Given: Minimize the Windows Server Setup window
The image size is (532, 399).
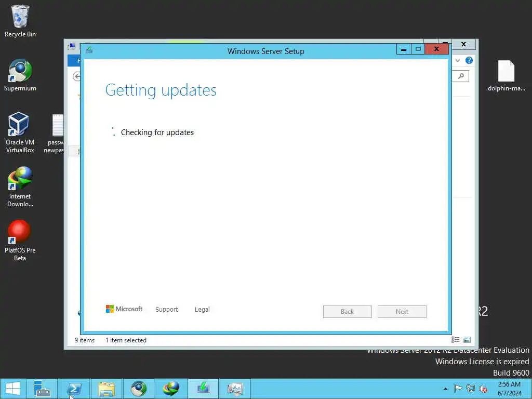Looking at the screenshot, I should (x=404, y=49).
